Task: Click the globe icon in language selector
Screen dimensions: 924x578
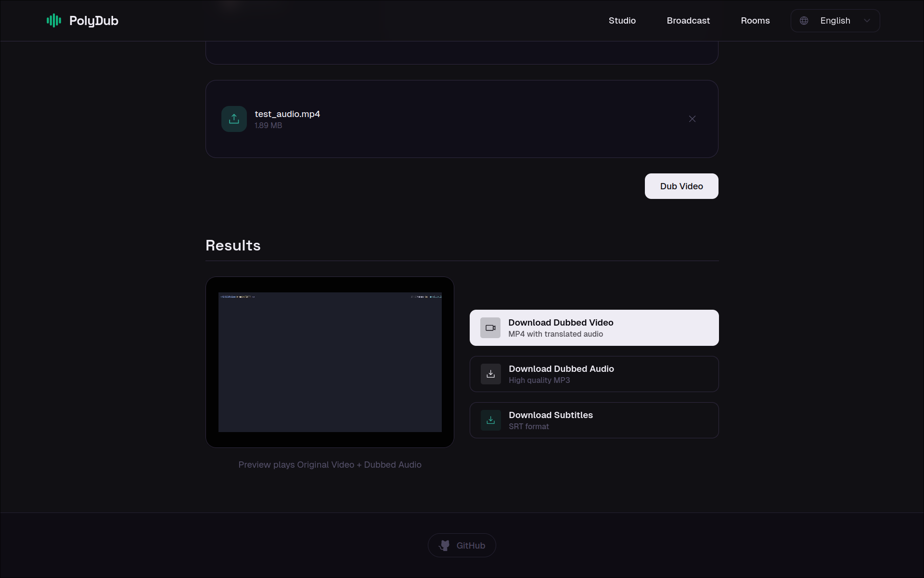Action: 804,21
